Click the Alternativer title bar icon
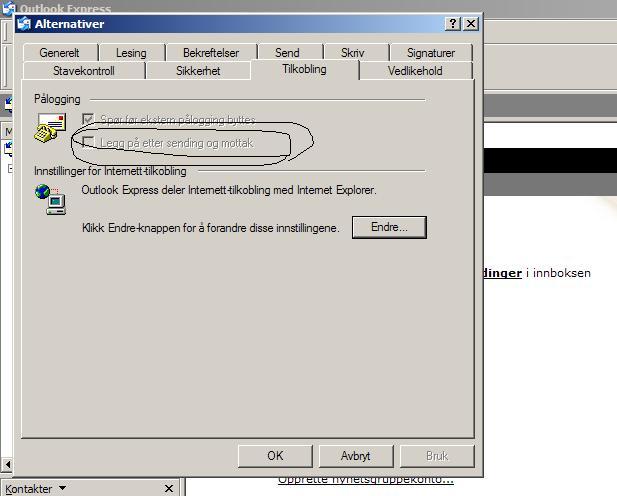The height and width of the screenshot is (496, 617). pyautogui.click(x=24, y=24)
